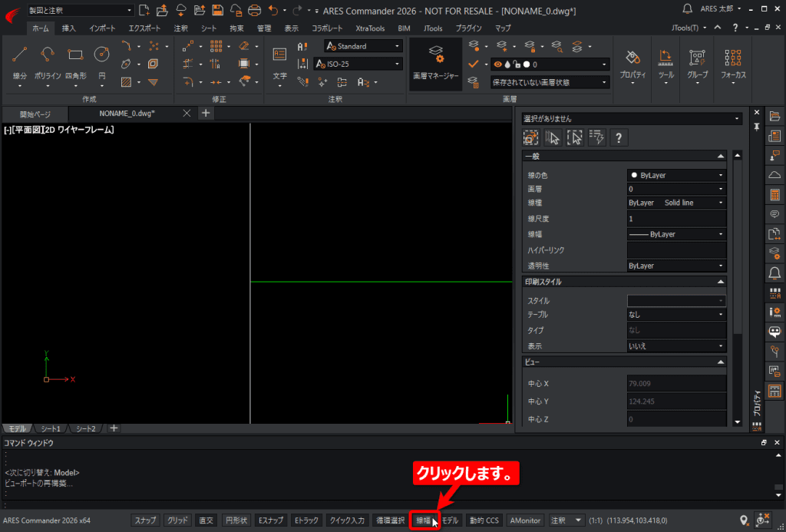Screen dimensions: 786x532
Task: Click the calculator icon in right sidebar
Action: 774,195
